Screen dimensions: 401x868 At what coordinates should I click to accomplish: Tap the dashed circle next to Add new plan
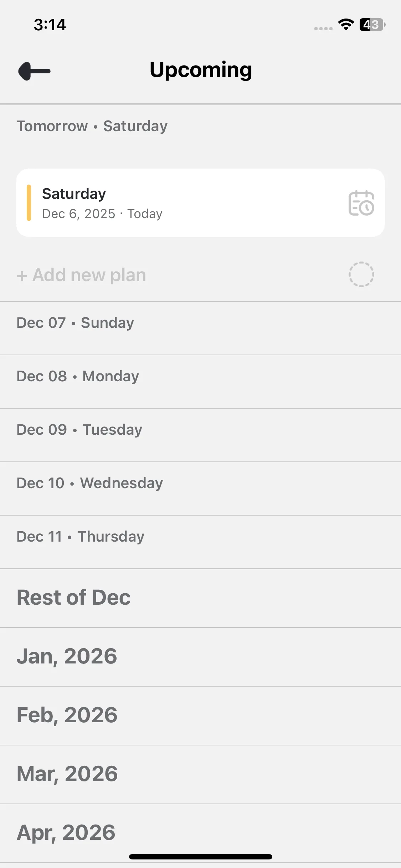(x=361, y=274)
